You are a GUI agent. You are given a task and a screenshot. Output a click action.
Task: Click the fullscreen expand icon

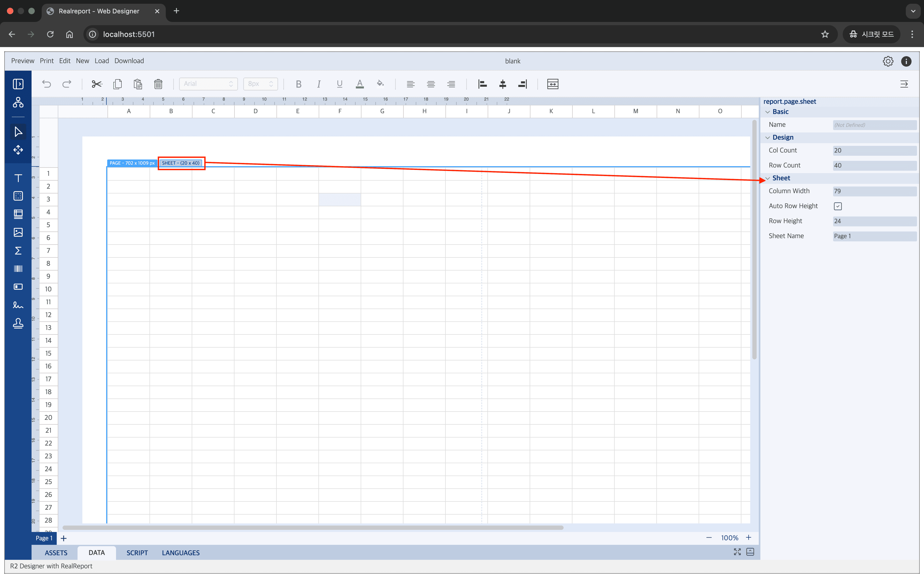[x=737, y=552]
